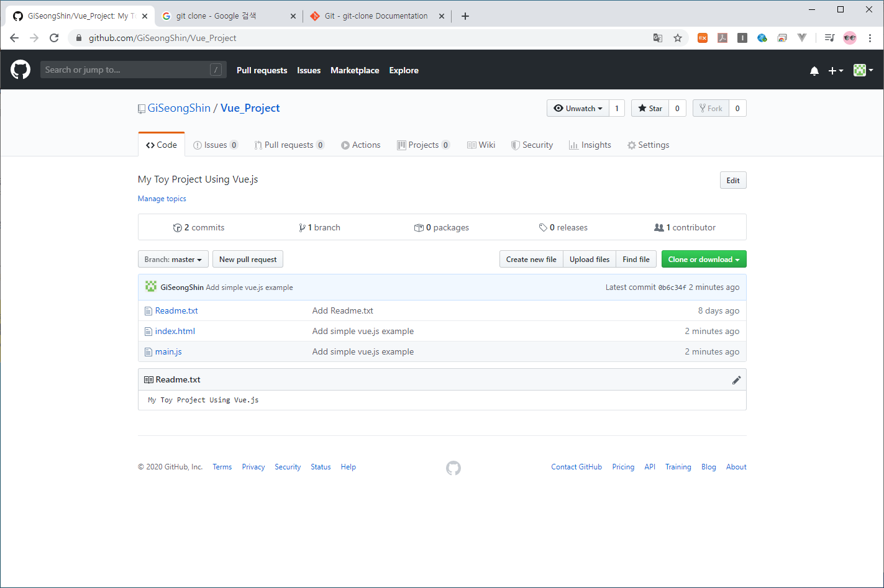Go to the GiSeongShin owner profile link
Image resolution: width=884 pixels, height=588 pixels.
tap(179, 108)
